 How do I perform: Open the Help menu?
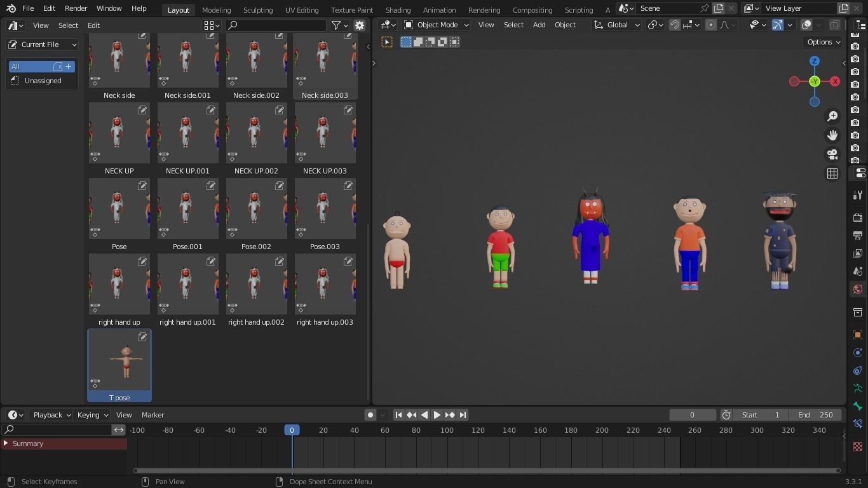click(x=139, y=9)
